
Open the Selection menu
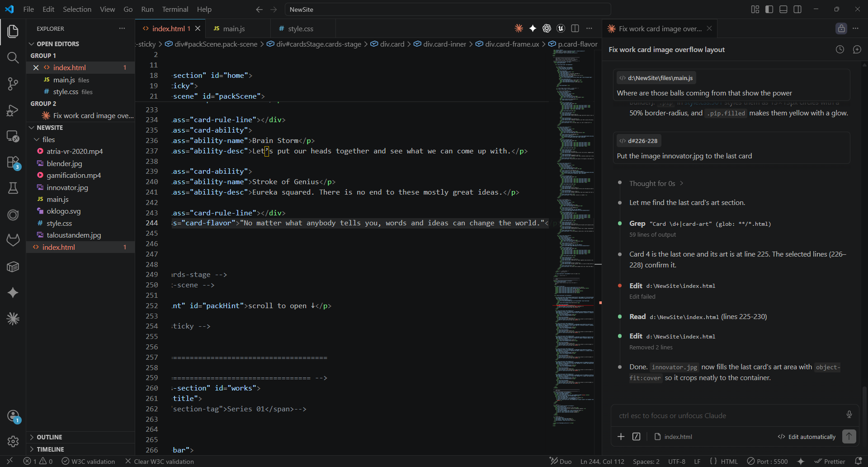77,10
